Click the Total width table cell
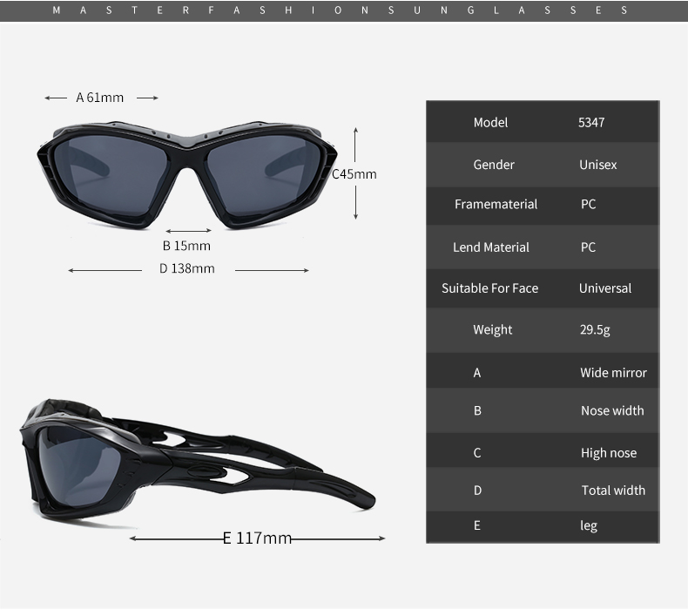This screenshot has height=616, width=688. tap(613, 491)
